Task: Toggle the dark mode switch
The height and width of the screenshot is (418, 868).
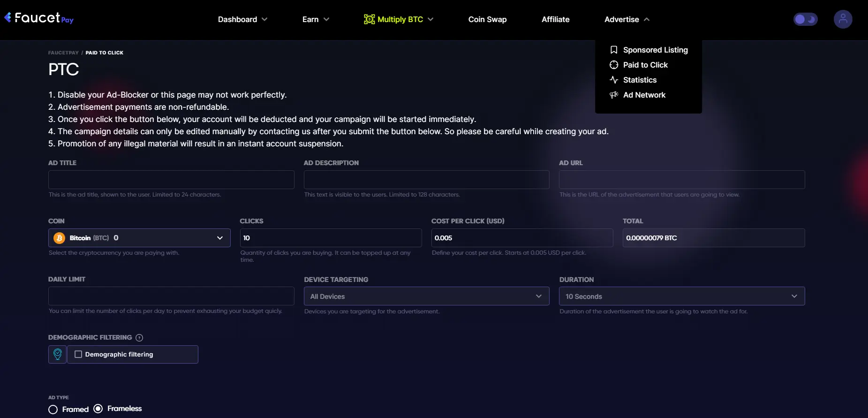Action: click(805, 19)
